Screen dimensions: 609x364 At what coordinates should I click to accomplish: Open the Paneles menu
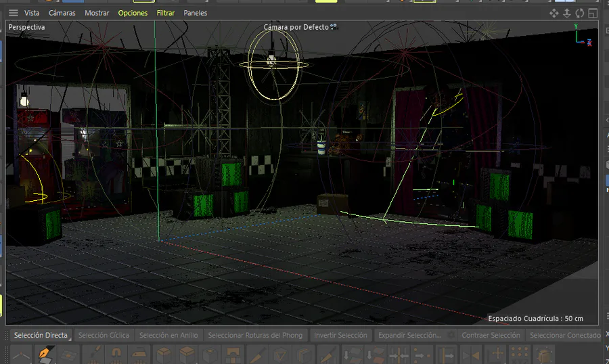(196, 13)
